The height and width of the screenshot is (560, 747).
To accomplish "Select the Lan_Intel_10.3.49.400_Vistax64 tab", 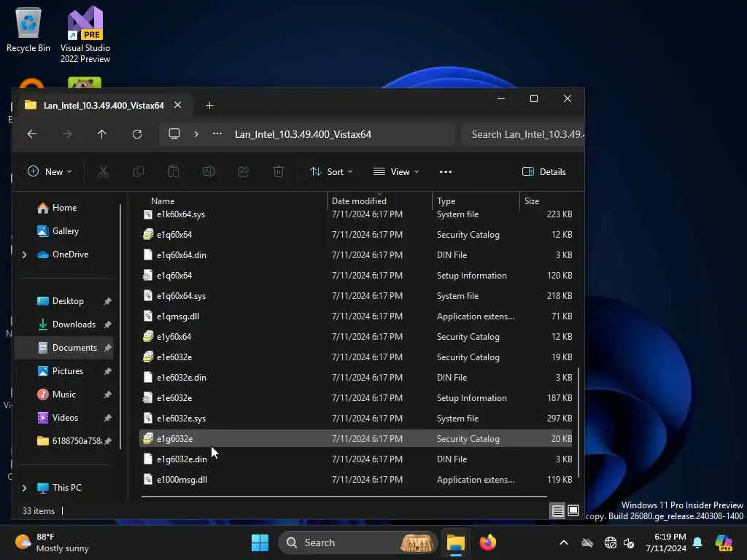I will tap(104, 105).
